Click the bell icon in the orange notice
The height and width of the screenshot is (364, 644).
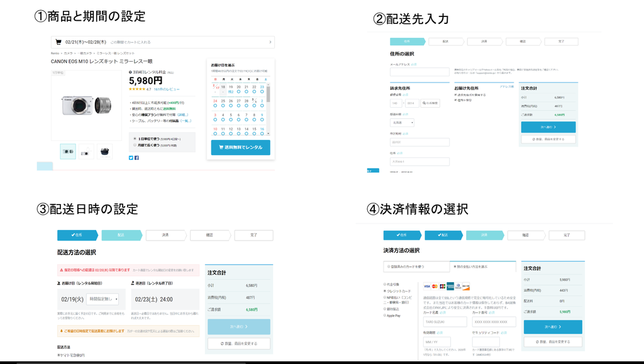(x=62, y=331)
